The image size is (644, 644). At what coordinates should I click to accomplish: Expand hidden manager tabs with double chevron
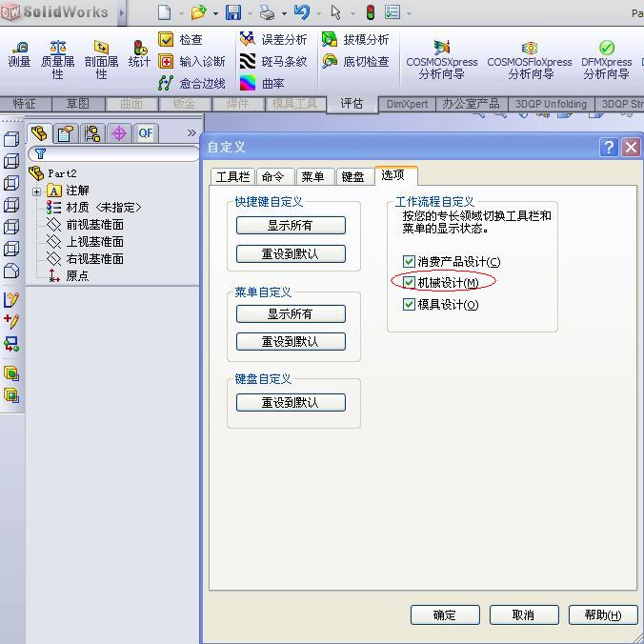(x=191, y=132)
